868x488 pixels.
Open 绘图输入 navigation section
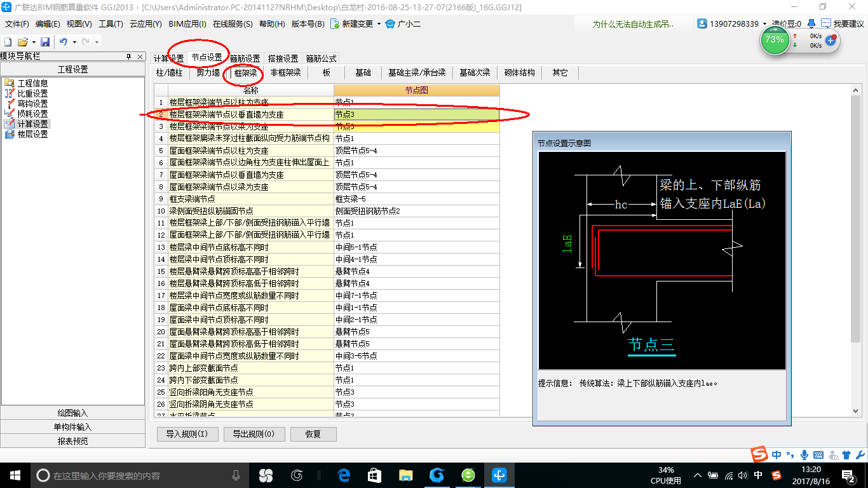[x=73, y=413]
